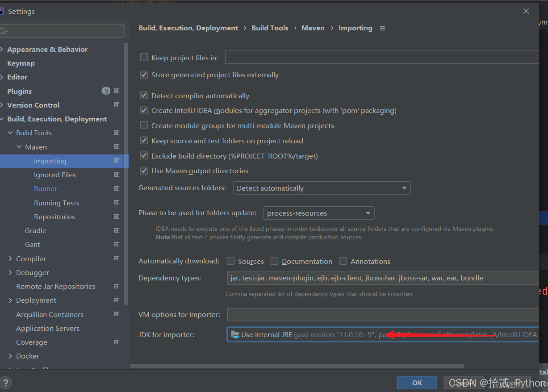Click the folder icon in JDK for importer
Screen dimensions: 548x392
235,334
